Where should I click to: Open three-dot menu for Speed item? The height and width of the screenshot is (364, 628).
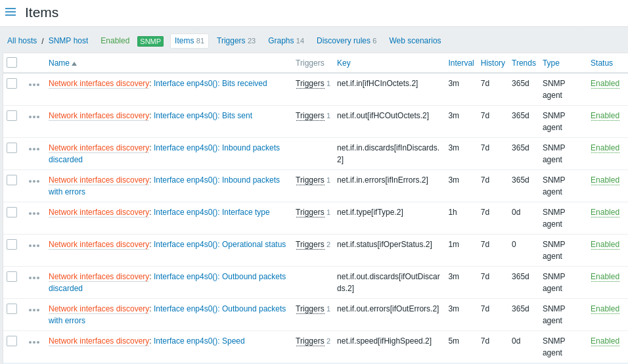point(34,342)
